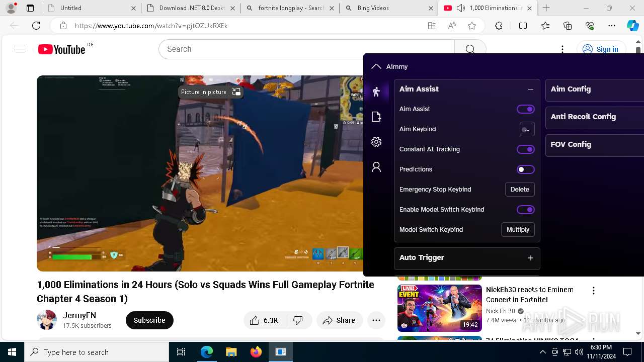The image size is (644, 362).
Task: Open the Aimmy aim menu sidebar icon
Action: pos(376,92)
